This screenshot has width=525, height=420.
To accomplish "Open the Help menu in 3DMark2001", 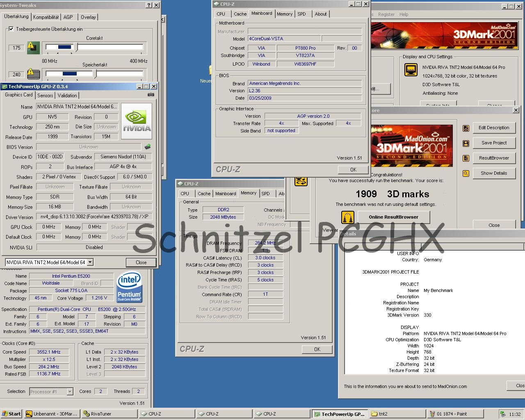I will coord(404,14).
